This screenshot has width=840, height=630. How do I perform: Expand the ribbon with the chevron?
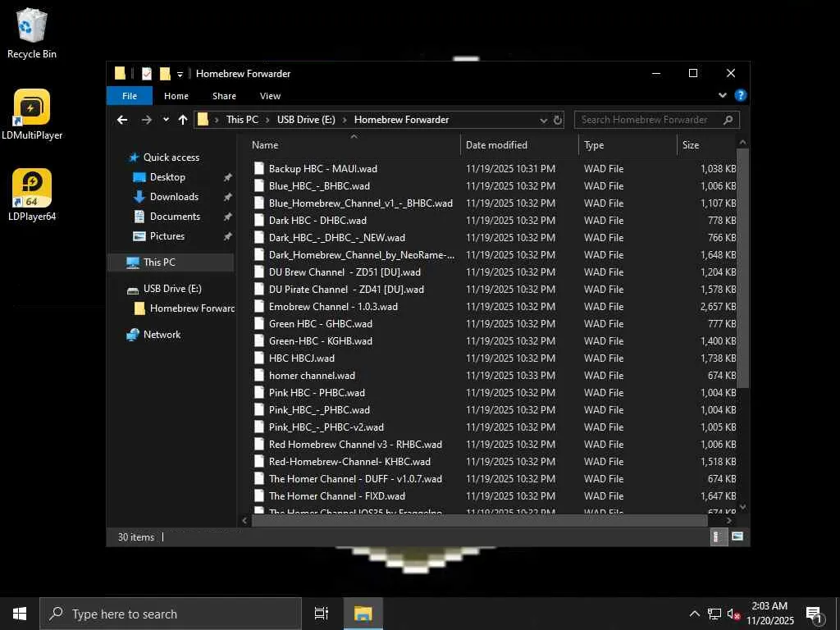pos(722,95)
